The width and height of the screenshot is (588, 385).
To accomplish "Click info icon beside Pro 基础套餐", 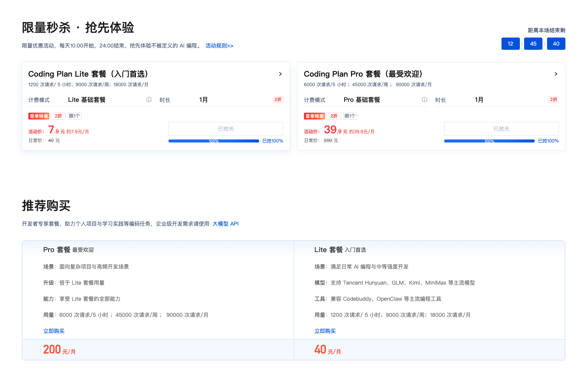I will point(425,100).
